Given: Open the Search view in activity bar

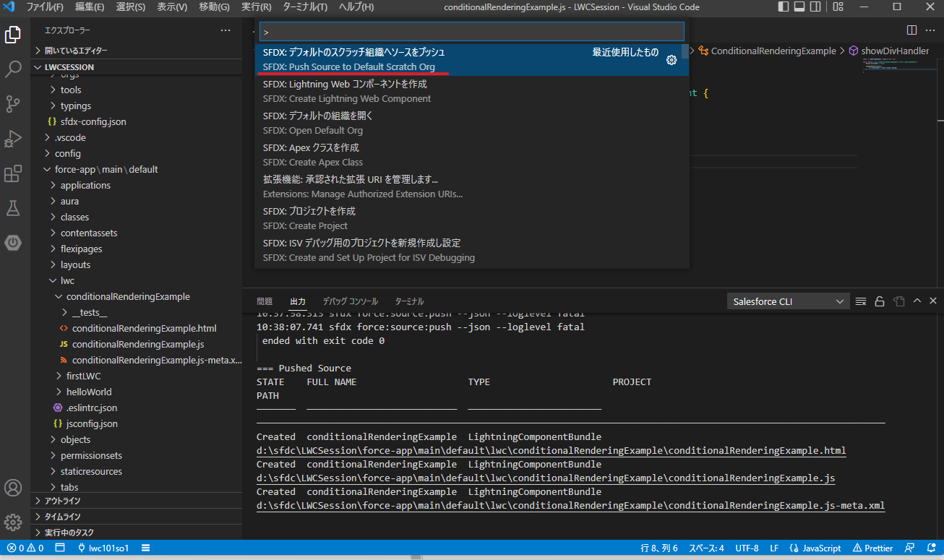Looking at the screenshot, I should tap(13, 69).
